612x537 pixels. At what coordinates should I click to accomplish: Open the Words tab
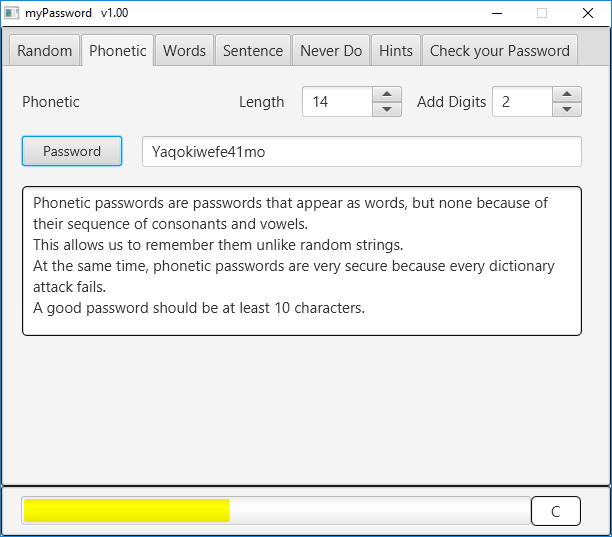[184, 50]
